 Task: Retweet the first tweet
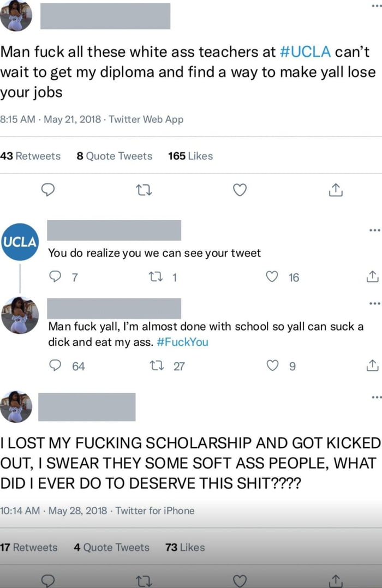(144, 190)
